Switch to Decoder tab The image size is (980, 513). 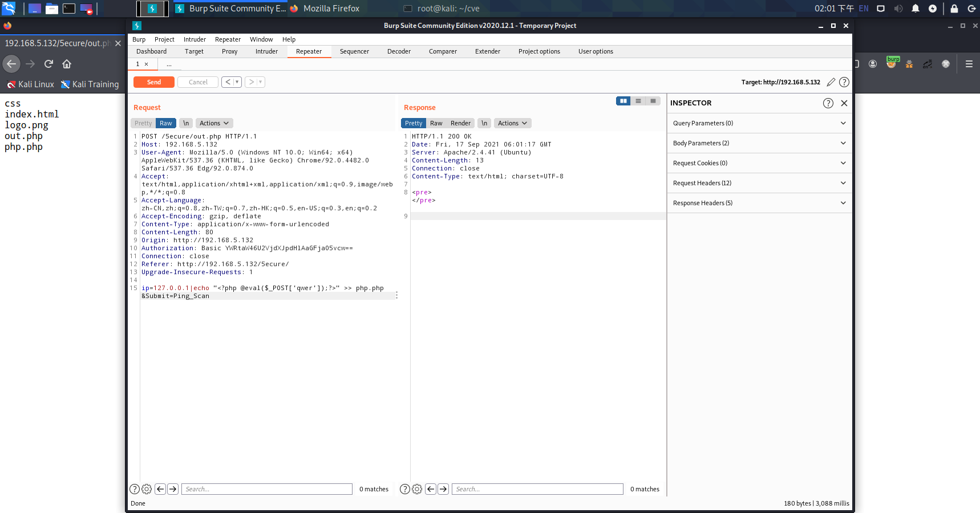(x=399, y=51)
